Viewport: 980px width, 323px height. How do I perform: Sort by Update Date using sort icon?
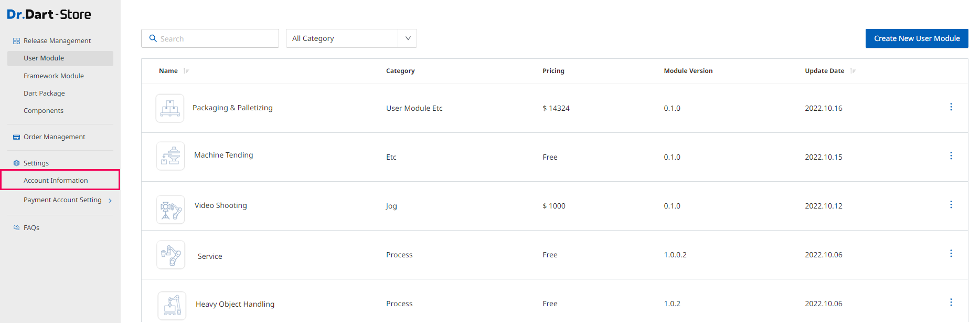(x=853, y=71)
